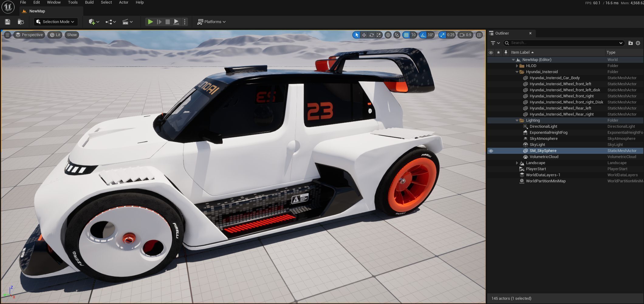Open the Build menu
Image resolution: width=644 pixels, height=304 pixels.
coord(89,2)
